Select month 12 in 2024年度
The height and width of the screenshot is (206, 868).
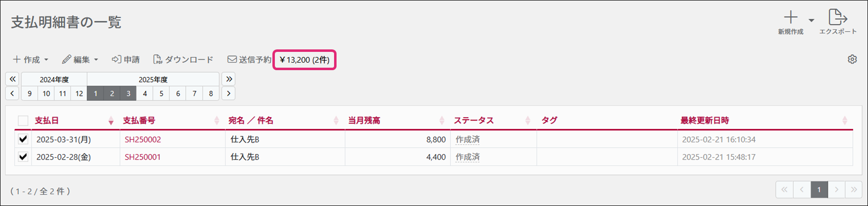click(79, 93)
